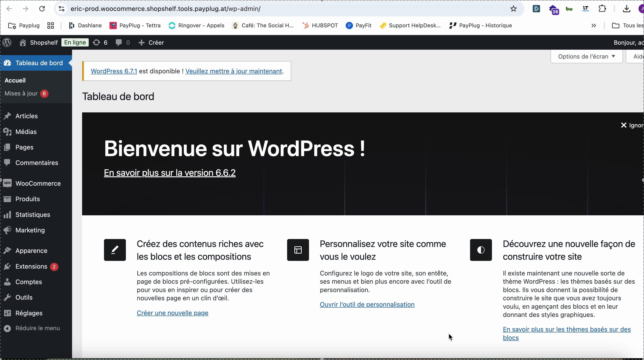
Task: Open Dashlane bookmark
Action: pos(85,26)
